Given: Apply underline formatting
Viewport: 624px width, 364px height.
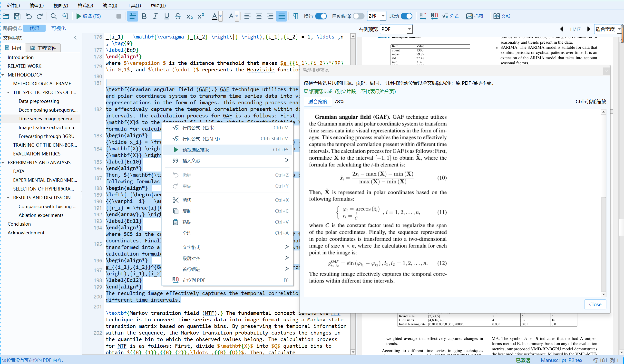Looking at the screenshot, I should (167, 16).
